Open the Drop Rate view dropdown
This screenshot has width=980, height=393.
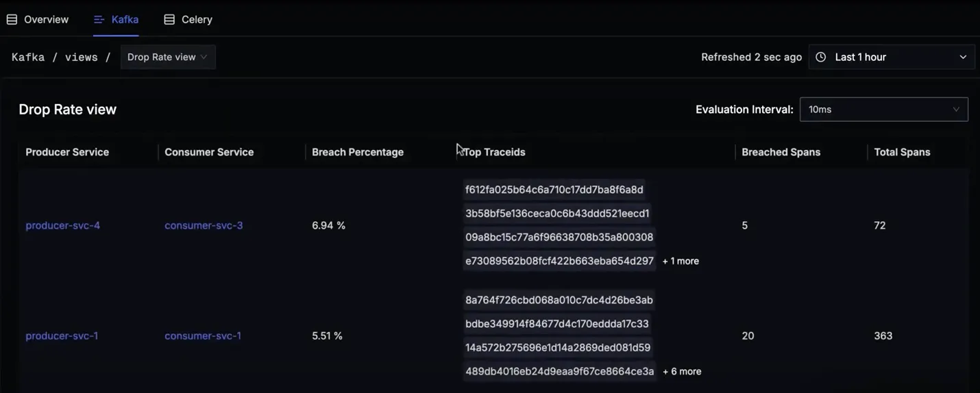click(168, 57)
